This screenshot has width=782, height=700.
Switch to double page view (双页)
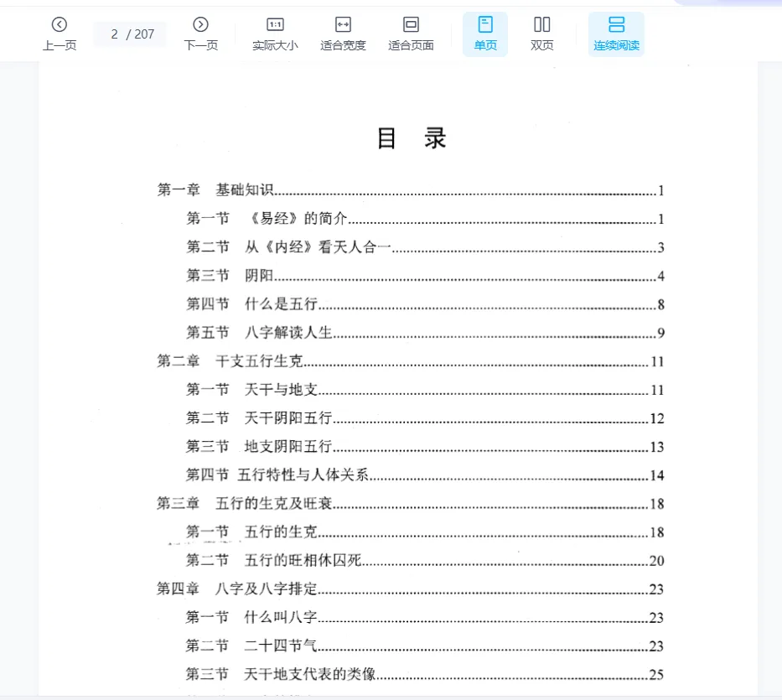point(542,34)
